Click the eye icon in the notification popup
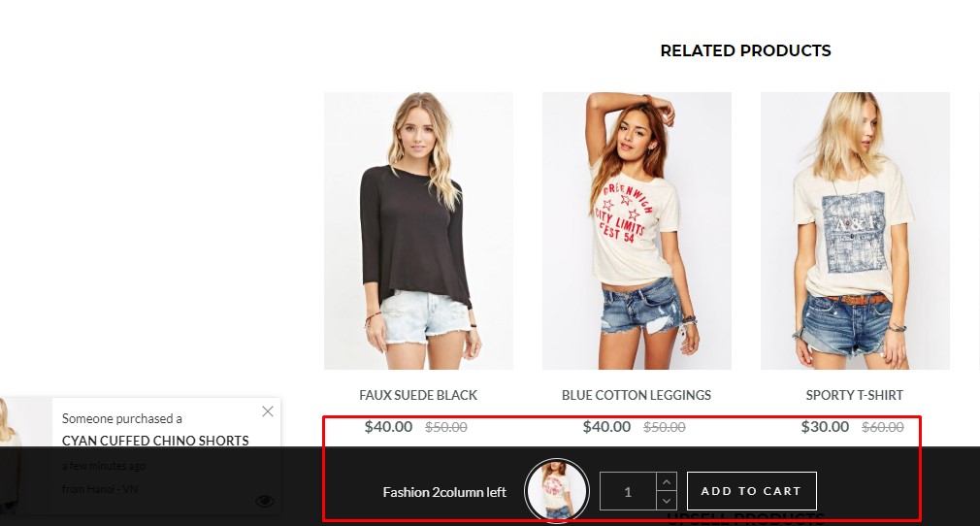This screenshot has width=980, height=526. pos(265,501)
